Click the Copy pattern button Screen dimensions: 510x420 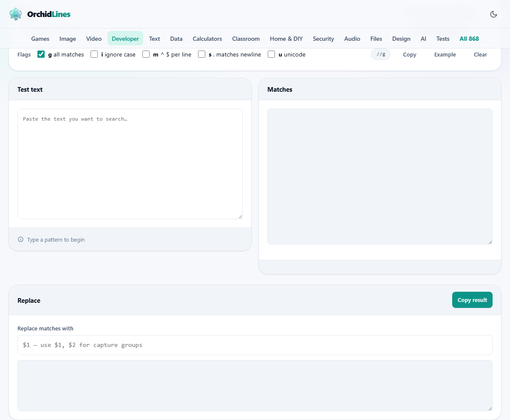pos(410,54)
